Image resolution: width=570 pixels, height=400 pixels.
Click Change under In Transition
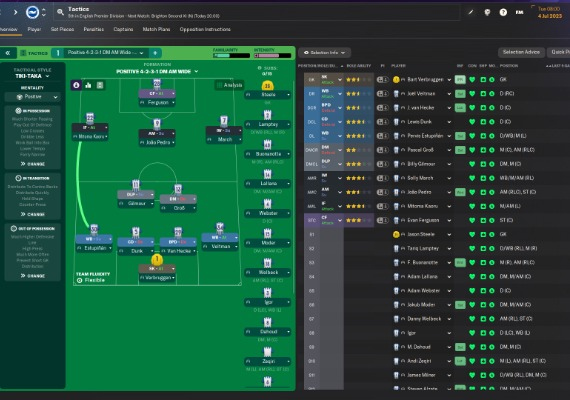33,214
